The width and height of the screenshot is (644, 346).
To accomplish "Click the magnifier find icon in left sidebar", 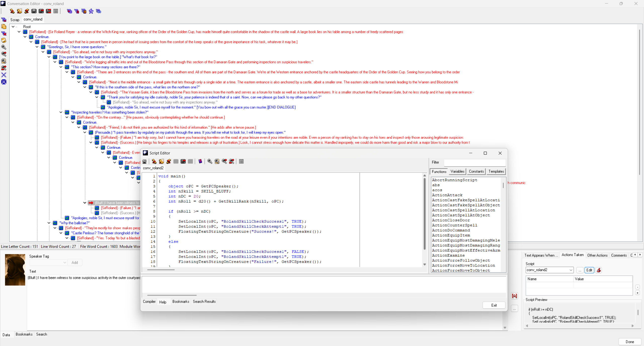I will pos(4,47).
